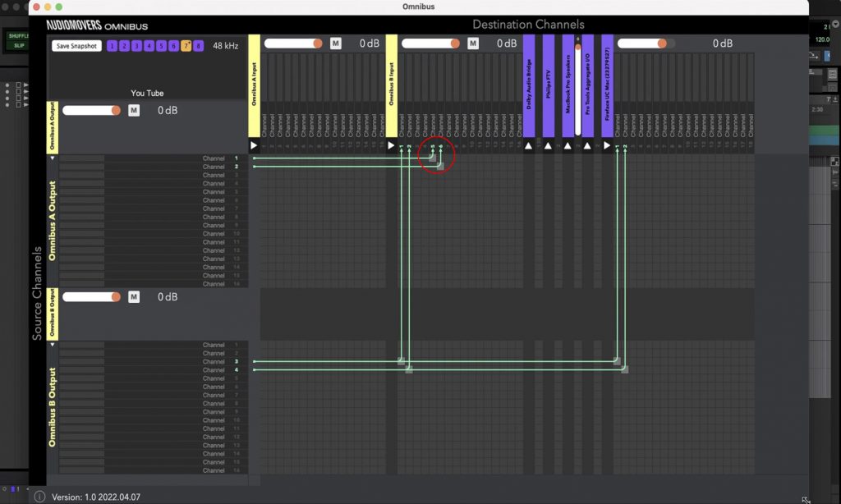Recall snapshot 2
841x504 pixels.
pos(124,46)
